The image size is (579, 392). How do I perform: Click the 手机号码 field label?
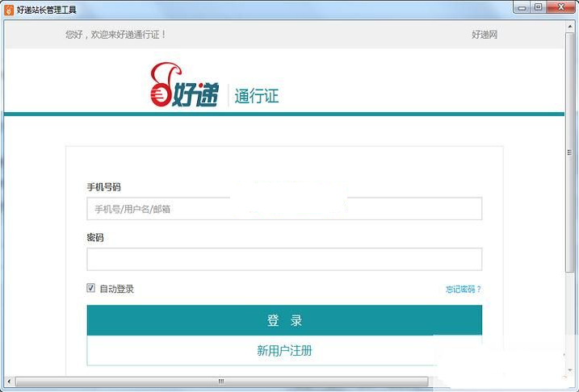click(x=103, y=187)
